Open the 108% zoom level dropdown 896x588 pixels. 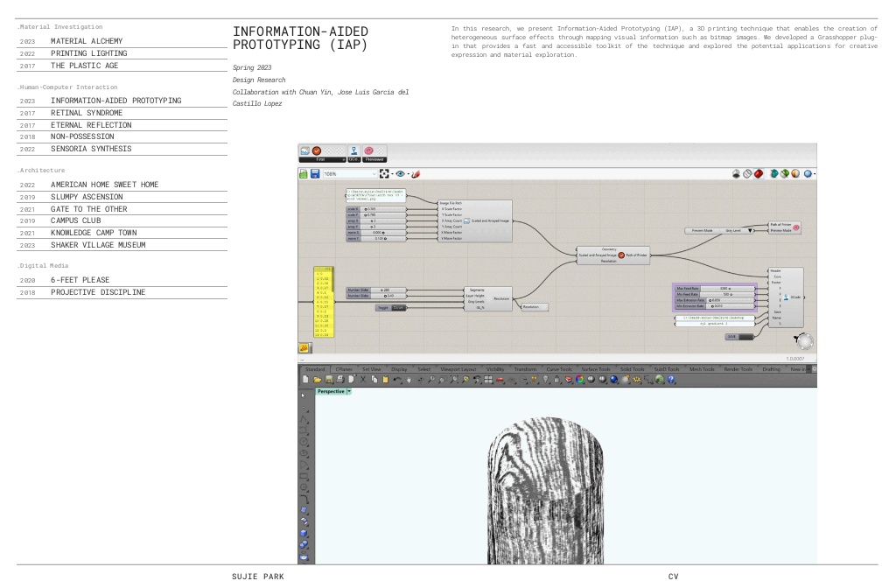(x=374, y=172)
